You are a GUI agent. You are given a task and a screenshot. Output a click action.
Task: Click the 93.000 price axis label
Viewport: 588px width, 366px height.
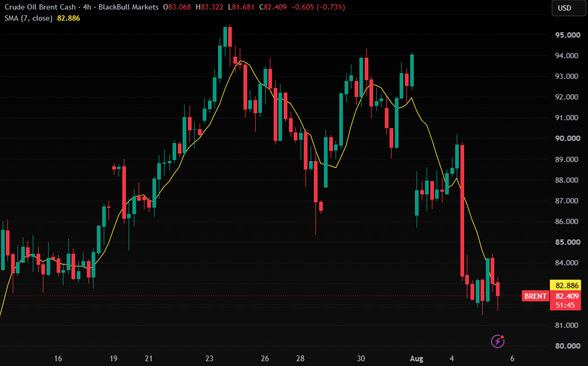567,76
